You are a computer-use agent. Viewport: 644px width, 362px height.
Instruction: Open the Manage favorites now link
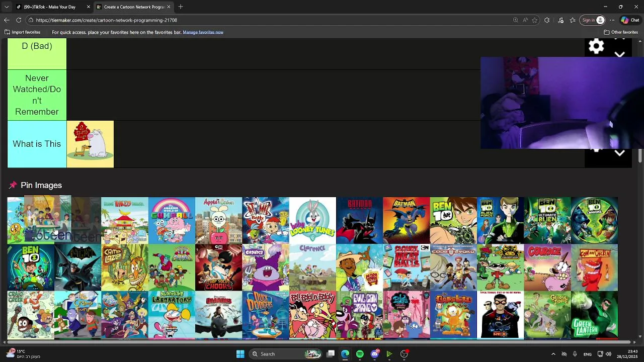203,32
